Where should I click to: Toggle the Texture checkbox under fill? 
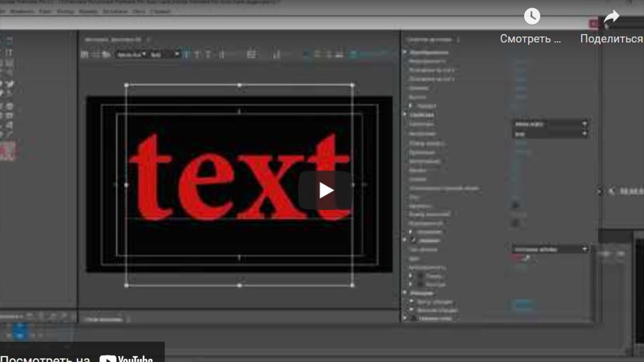[420, 285]
